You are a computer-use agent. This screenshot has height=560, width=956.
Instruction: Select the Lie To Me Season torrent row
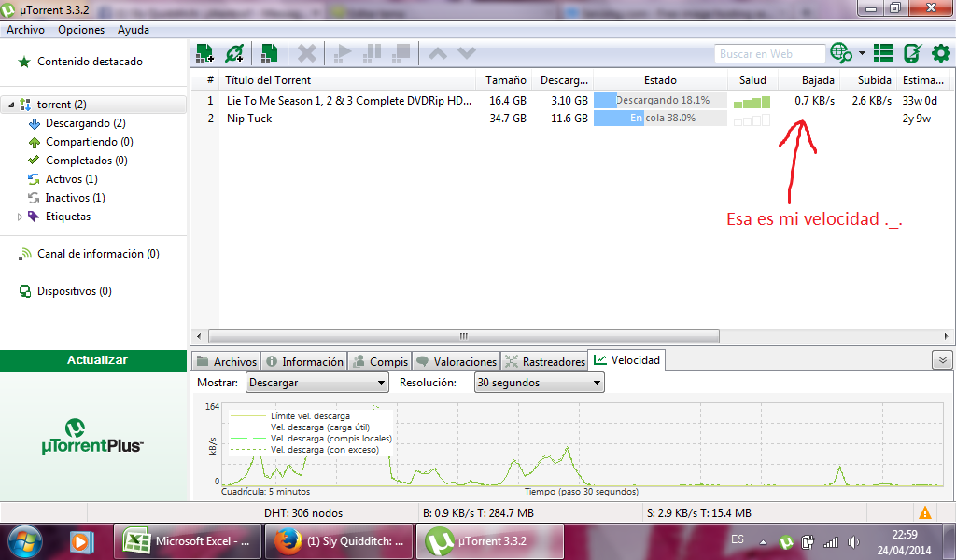click(x=572, y=101)
